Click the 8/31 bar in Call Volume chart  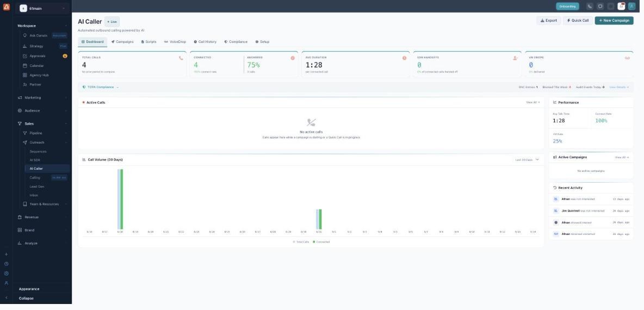319,219
